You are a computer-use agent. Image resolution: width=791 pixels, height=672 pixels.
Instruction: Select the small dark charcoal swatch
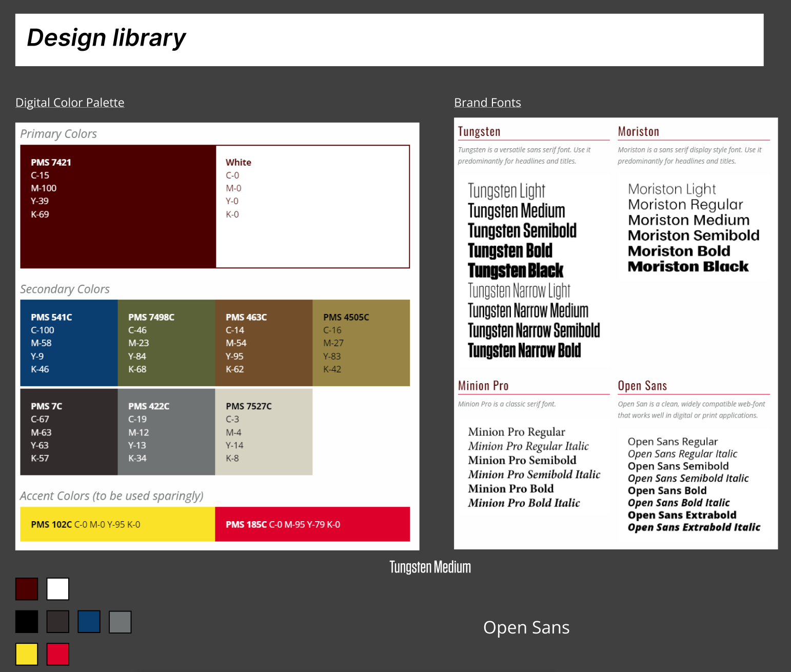coord(58,622)
